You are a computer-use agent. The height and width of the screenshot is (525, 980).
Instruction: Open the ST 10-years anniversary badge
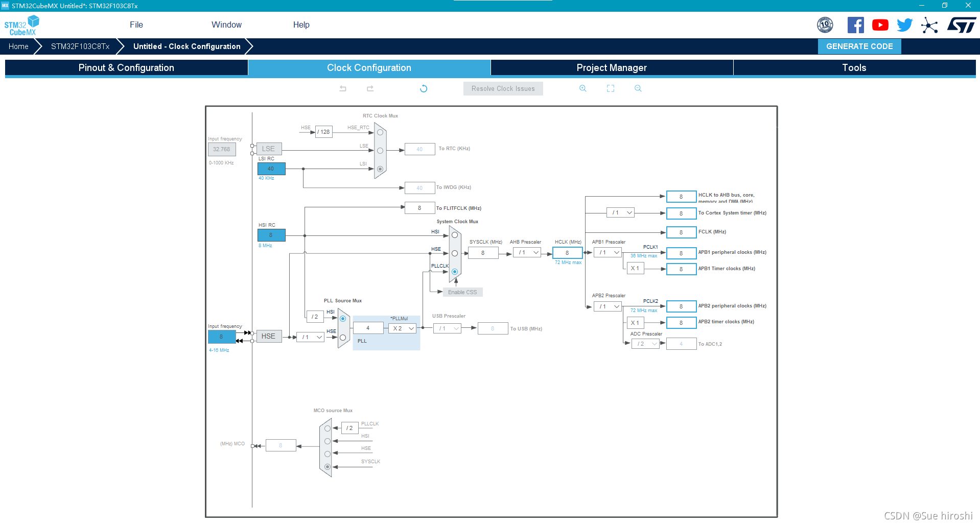click(825, 25)
